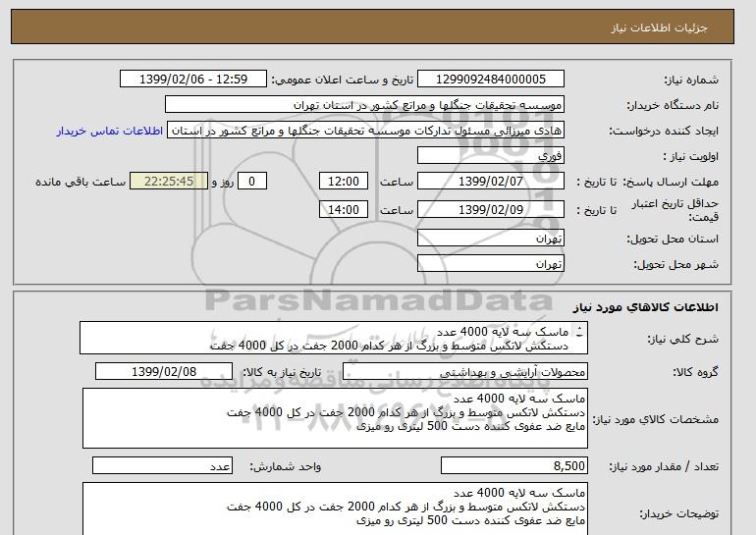Click the buyer organization name field

364,105
